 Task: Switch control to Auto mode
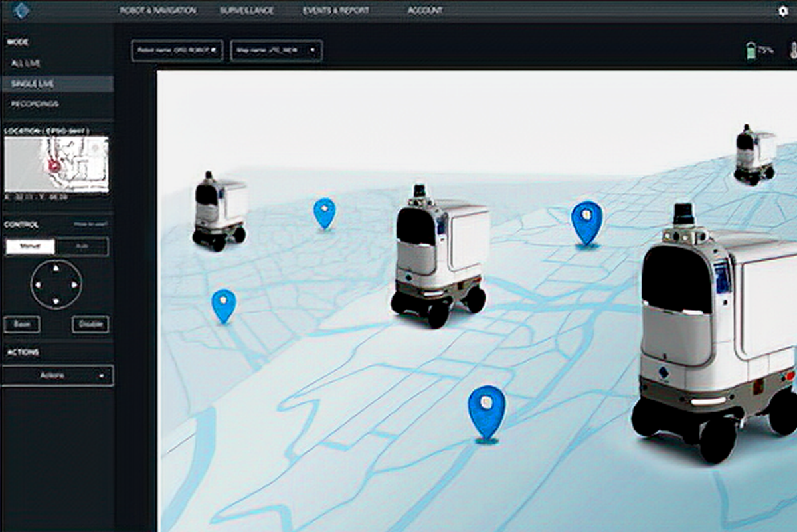pyautogui.click(x=82, y=247)
